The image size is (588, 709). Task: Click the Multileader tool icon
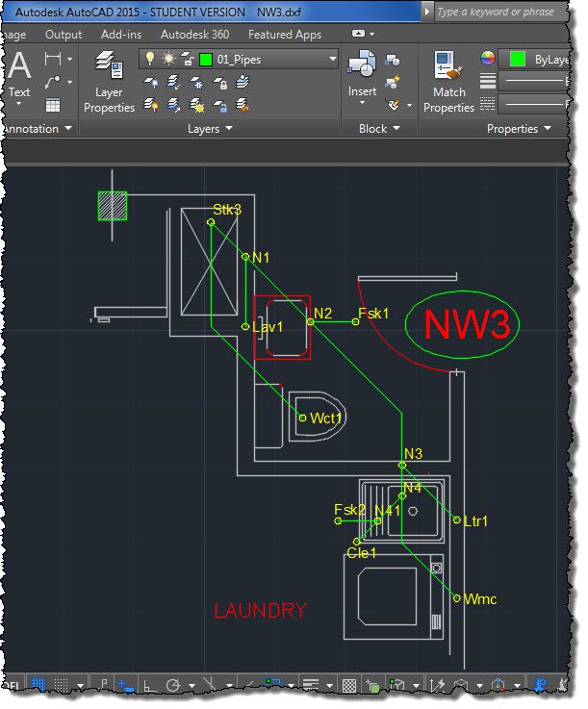pyautogui.click(x=53, y=83)
